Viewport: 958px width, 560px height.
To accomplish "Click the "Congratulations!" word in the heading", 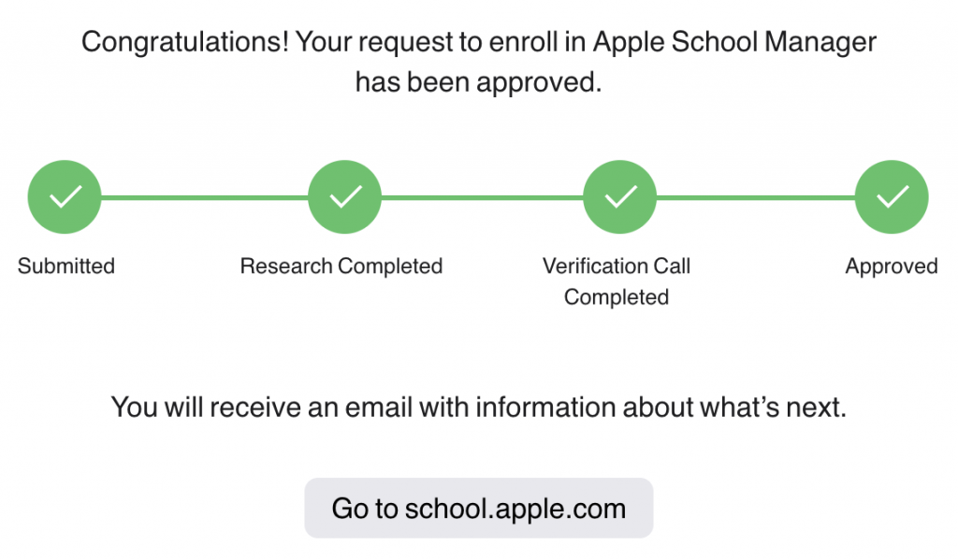I will pos(185,43).
